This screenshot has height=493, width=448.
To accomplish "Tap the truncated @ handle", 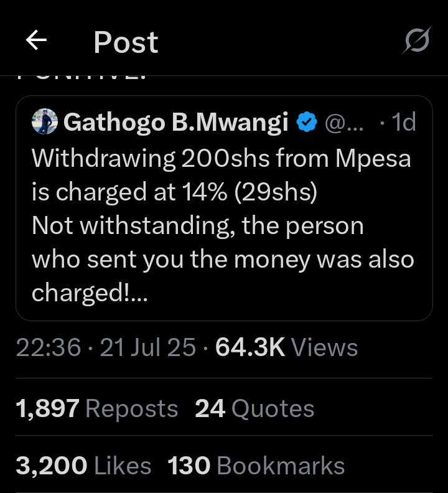I will coord(343,123).
